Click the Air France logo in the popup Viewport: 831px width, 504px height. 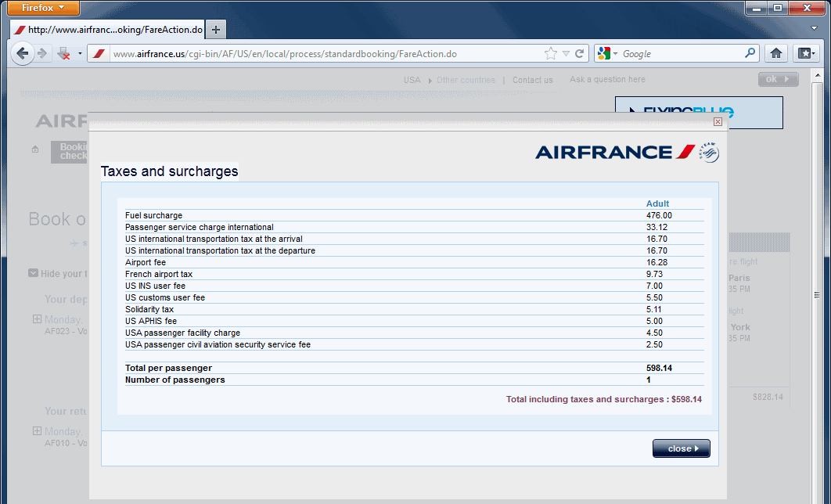615,153
